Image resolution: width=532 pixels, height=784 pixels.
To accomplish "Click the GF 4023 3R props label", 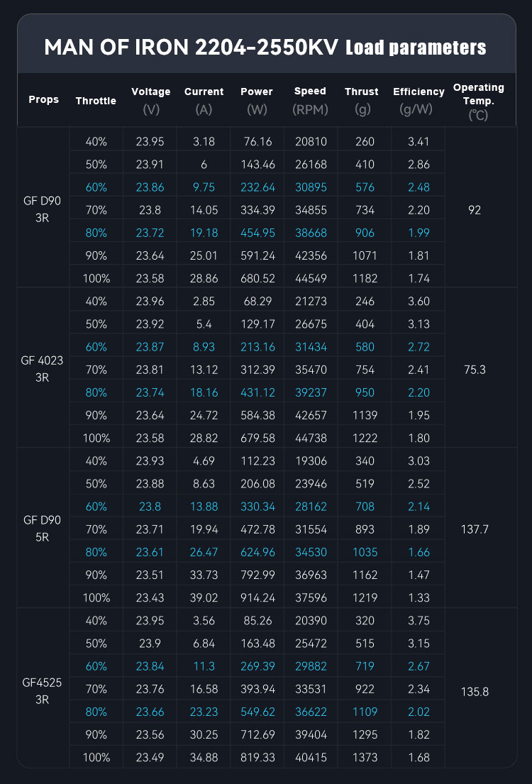I will tap(43, 369).
